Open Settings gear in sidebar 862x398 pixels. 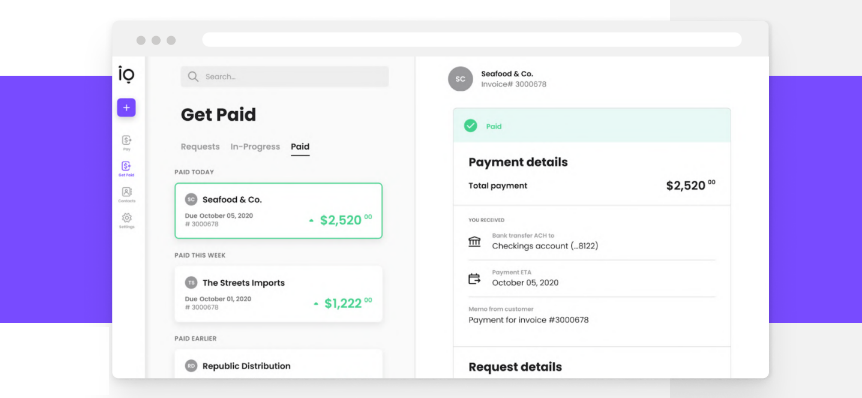click(x=126, y=220)
